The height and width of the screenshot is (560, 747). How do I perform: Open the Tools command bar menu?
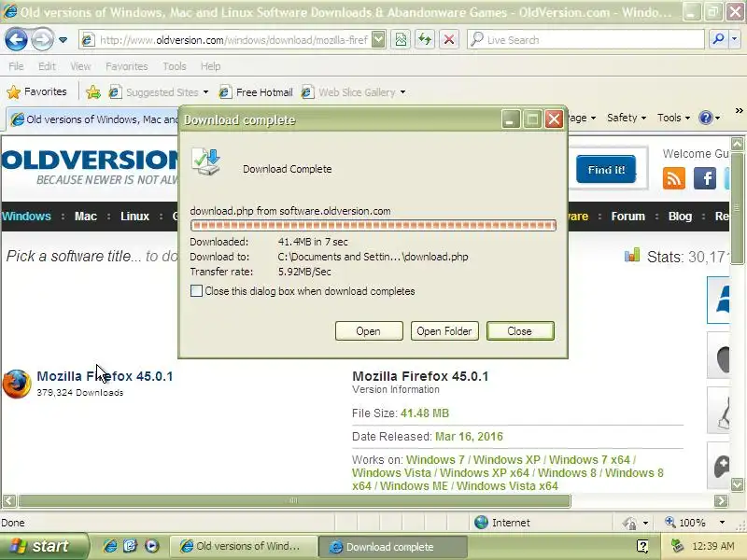(x=673, y=118)
